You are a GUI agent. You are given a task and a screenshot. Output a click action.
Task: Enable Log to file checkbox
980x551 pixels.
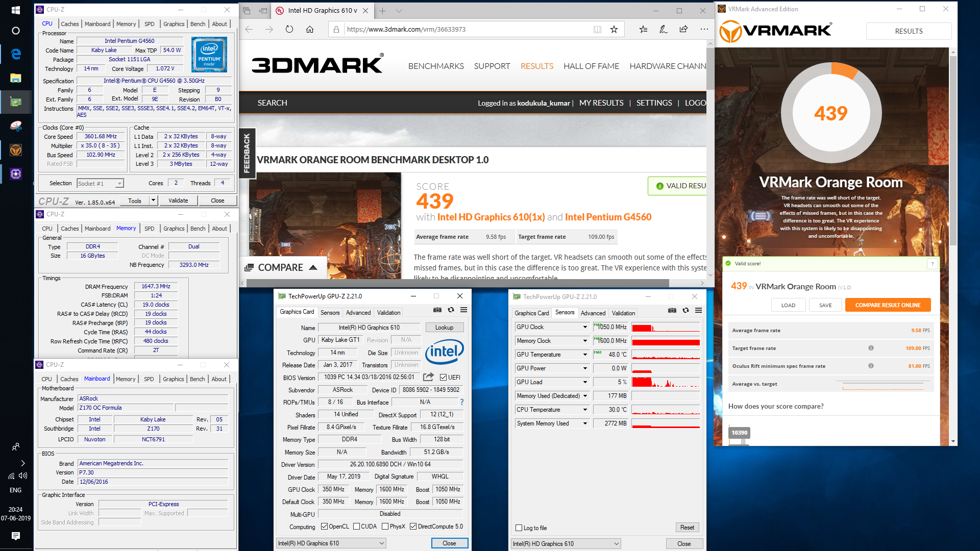(519, 528)
